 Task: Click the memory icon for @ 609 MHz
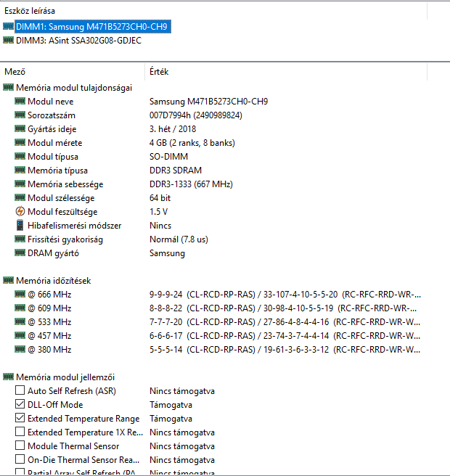point(20,308)
